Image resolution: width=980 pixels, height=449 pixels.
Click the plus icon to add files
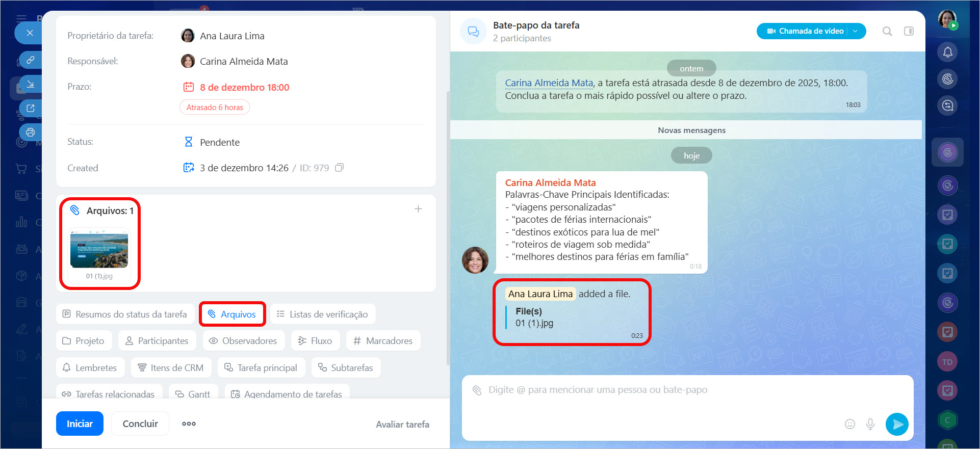pos(418,209)
